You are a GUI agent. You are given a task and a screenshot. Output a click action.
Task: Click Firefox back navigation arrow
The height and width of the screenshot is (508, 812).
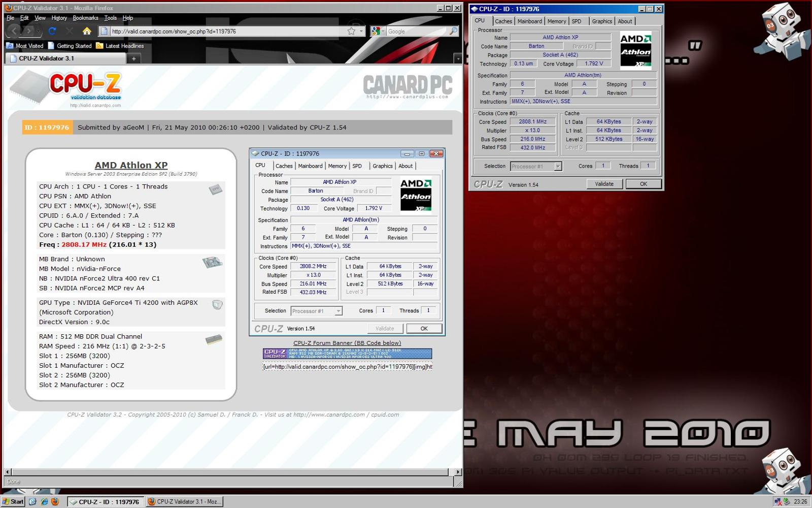(x=14, y=31)
